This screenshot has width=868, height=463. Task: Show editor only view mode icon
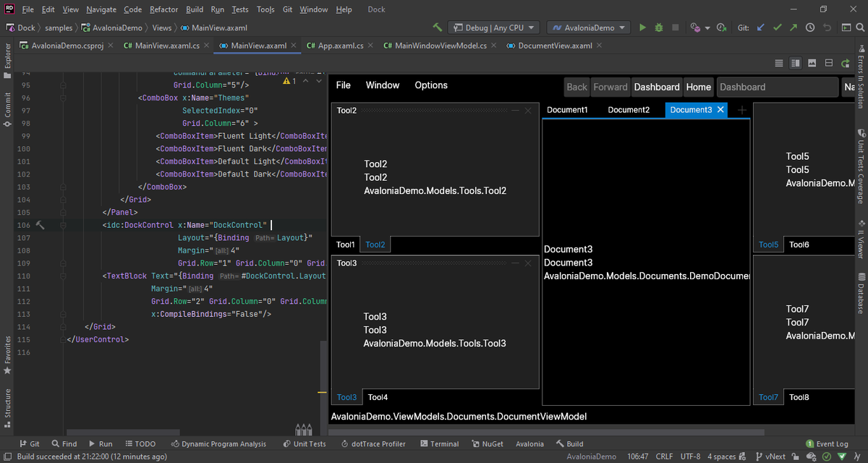[x=779, y=63]
